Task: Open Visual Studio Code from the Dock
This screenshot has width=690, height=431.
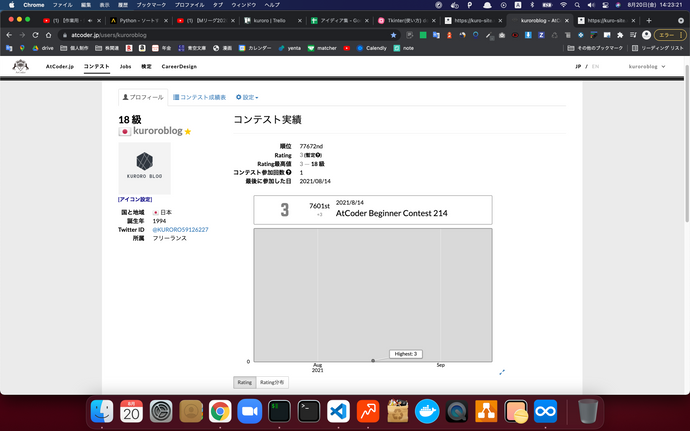Action: [338, 412]
